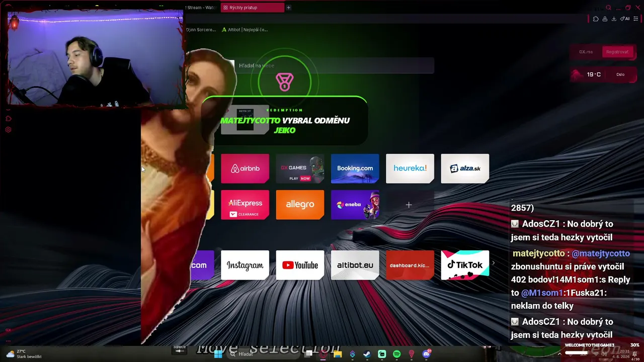Open the Airbnb speed dial tile
Viewport: 644px width, 362px height.
(x=245, y=168)
